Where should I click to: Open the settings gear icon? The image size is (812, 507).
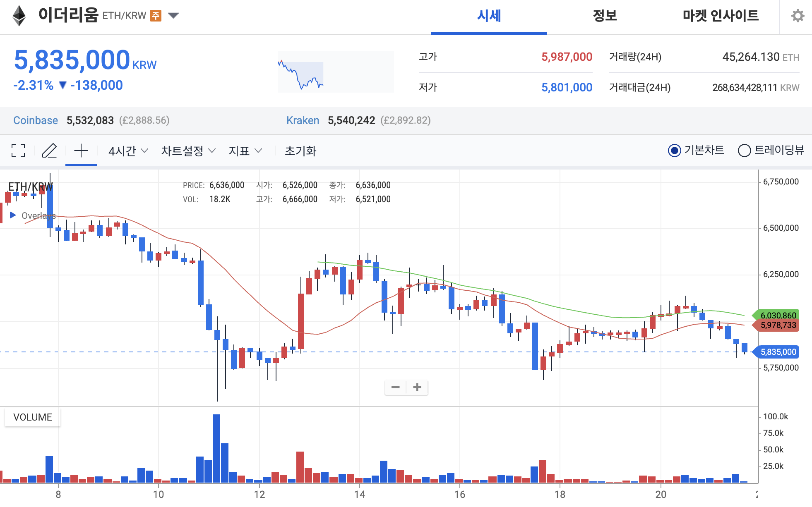pos(798,17)
